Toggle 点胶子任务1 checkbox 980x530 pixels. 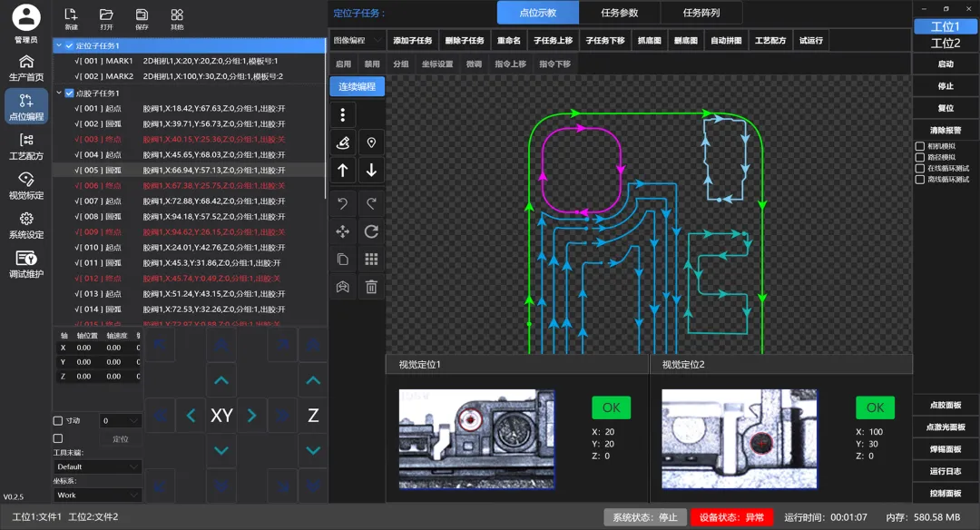click(69, 93)
